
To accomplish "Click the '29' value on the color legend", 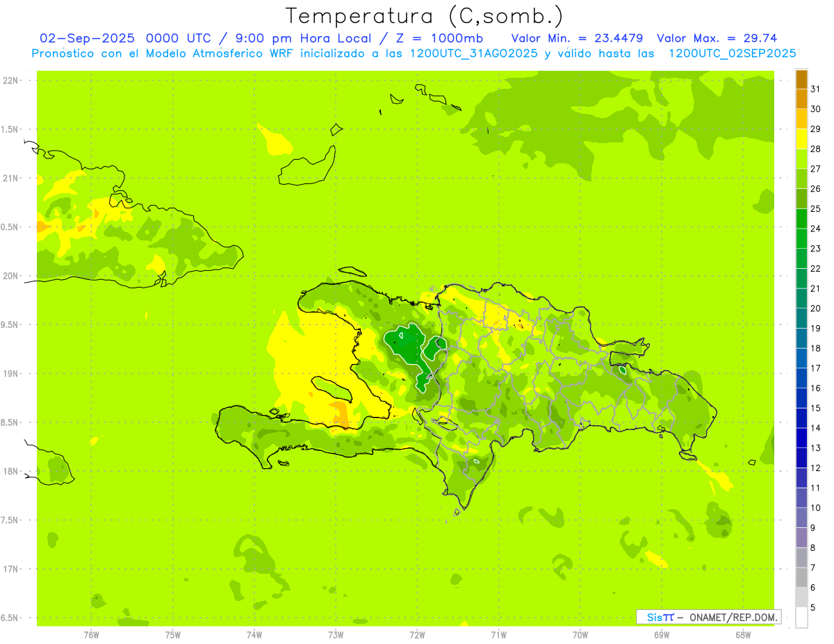I will click(x=816, y=129).
